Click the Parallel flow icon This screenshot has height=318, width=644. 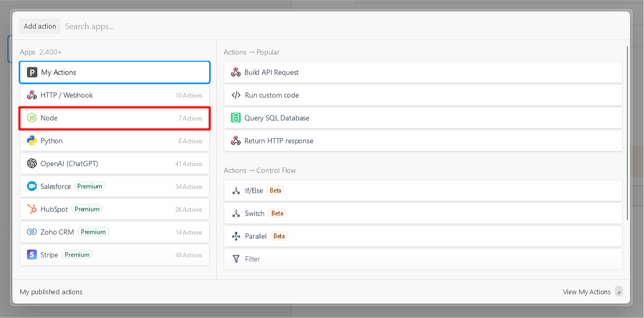point(236,236)
